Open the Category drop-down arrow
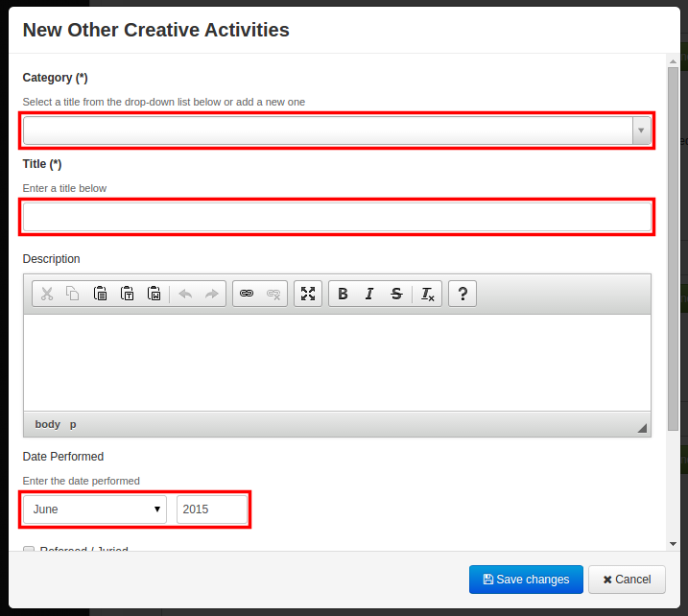 641,130
